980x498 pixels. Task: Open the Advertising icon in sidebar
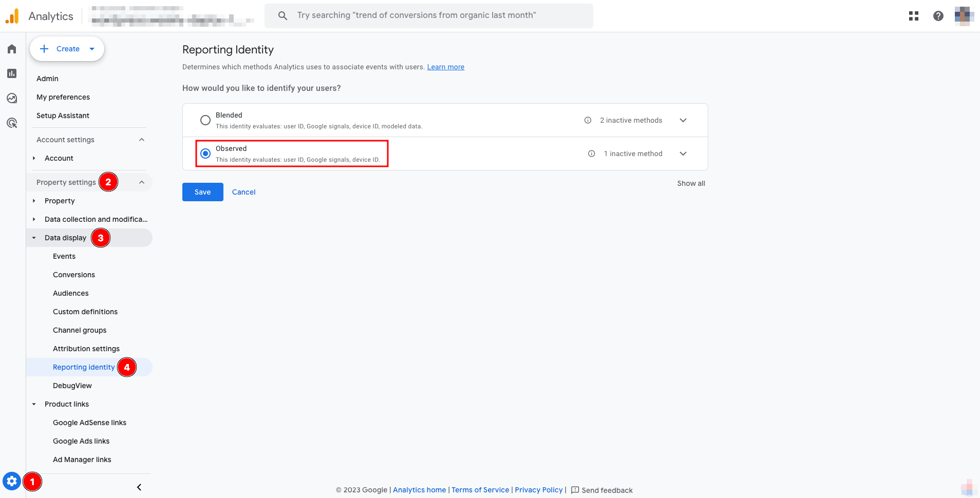(12, 123)
